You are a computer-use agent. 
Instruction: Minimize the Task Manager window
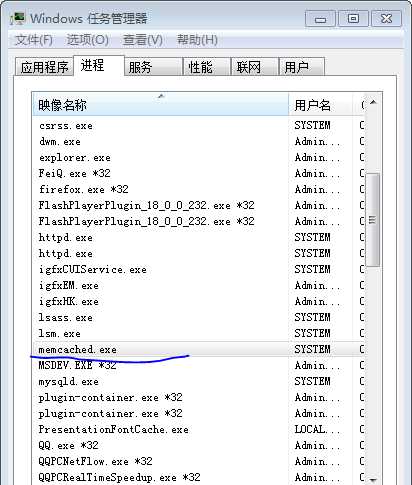coord(320,18)
